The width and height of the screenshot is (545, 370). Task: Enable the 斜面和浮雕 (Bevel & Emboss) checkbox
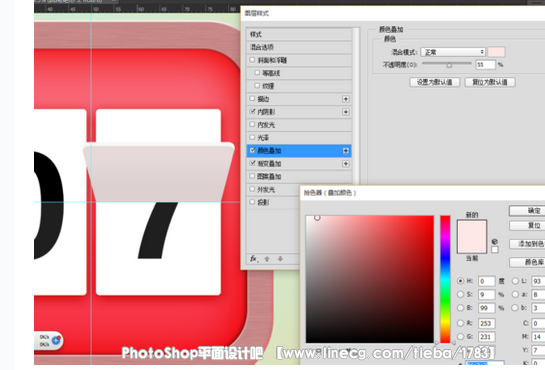252,60
